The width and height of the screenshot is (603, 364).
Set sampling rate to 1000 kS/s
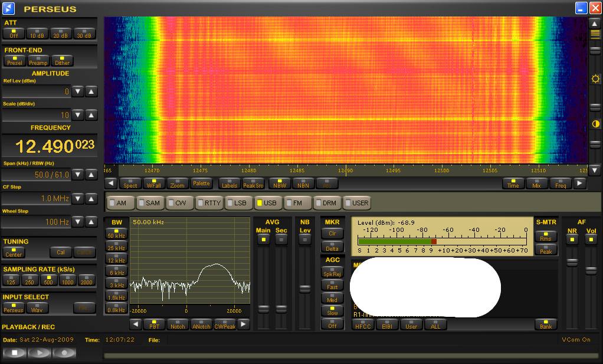click(68, 281)
